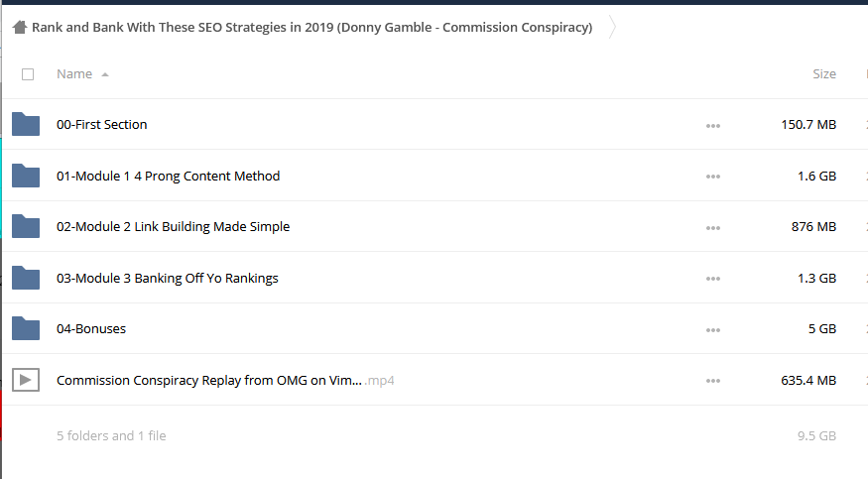Open more options for 04-Bonuses
Viewport: 868px width, 479px height.
pos(713,330)
